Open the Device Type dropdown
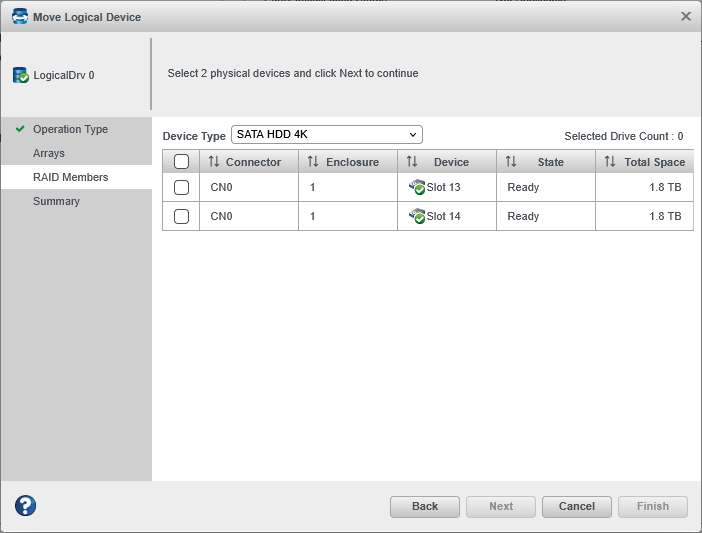702x533 pixels. (x=327, y=134)
